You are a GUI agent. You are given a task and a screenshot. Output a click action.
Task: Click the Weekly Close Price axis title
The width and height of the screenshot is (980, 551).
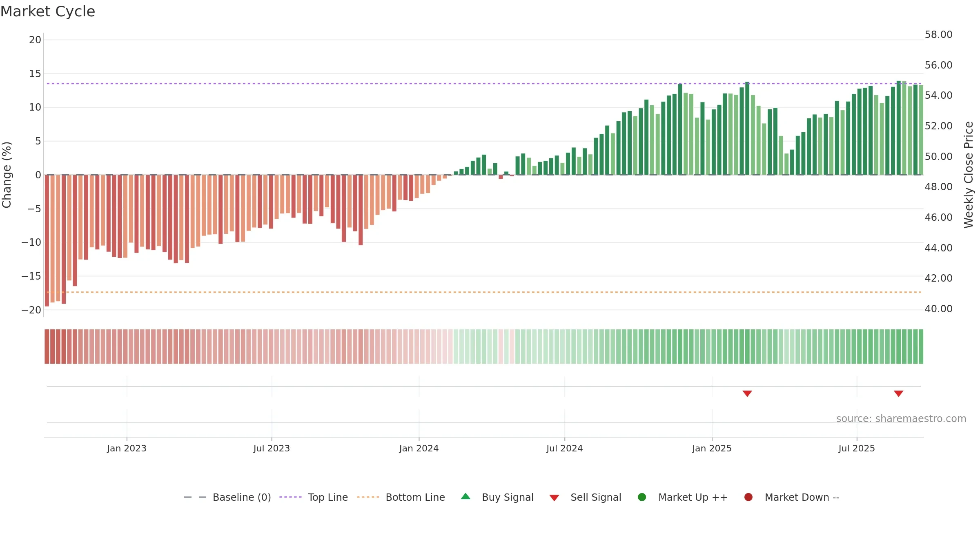coord(969,175)
